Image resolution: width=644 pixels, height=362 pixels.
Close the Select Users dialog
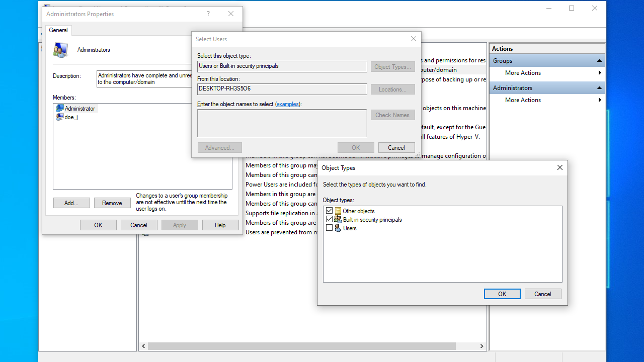[x=414, y=39]
